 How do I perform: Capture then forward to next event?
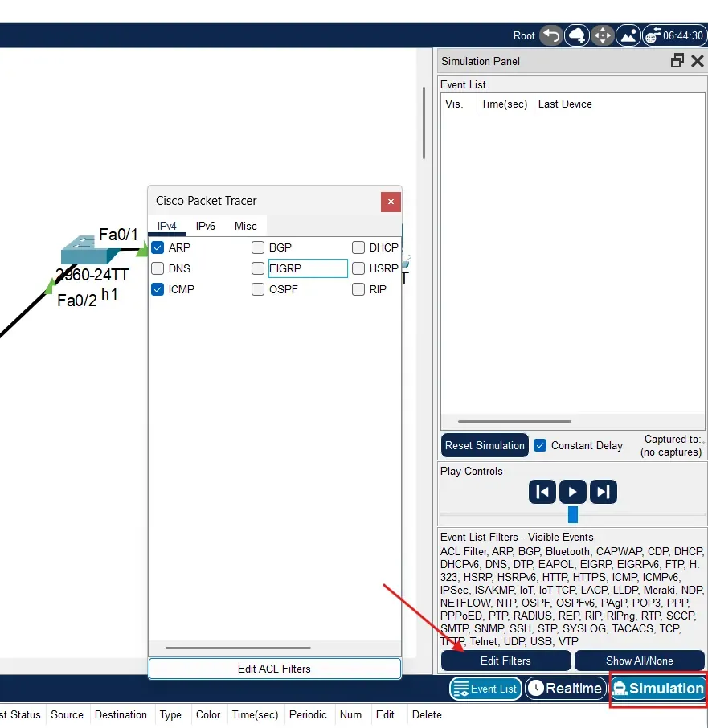(x=604, y=492)
